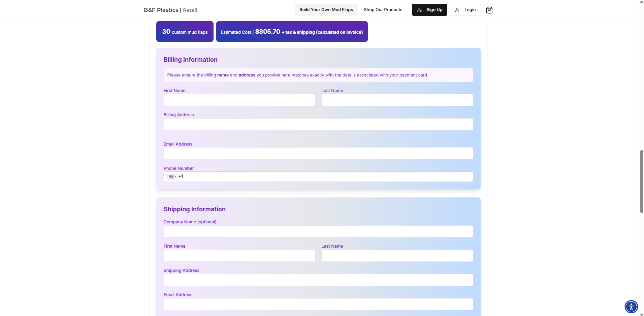Screen dimensions: 644x316
Task: Open Build Your Own Mud Flaps menu
Action: pos(326,10)
